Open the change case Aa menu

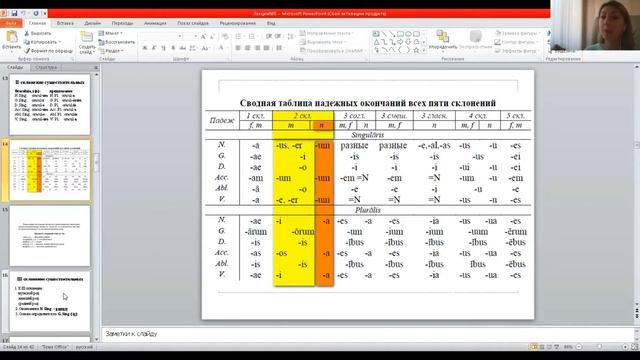coord(206,48)
